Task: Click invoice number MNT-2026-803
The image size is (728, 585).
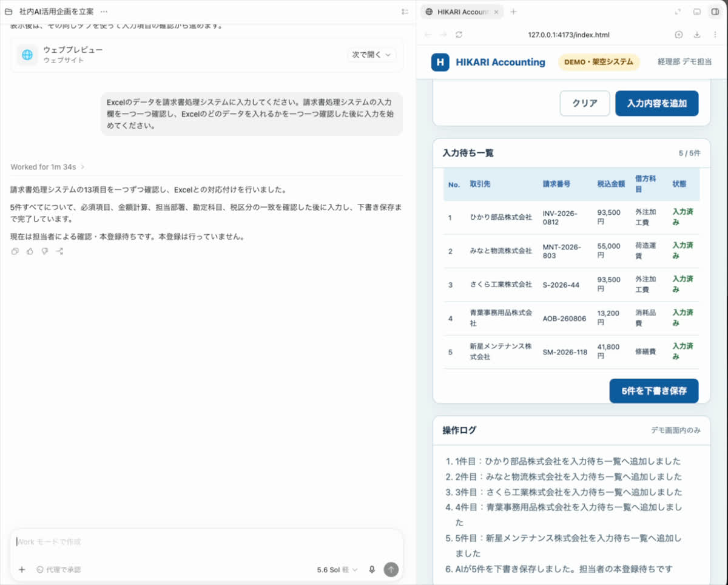Action: pyautogui.click(x=562, y=251)
